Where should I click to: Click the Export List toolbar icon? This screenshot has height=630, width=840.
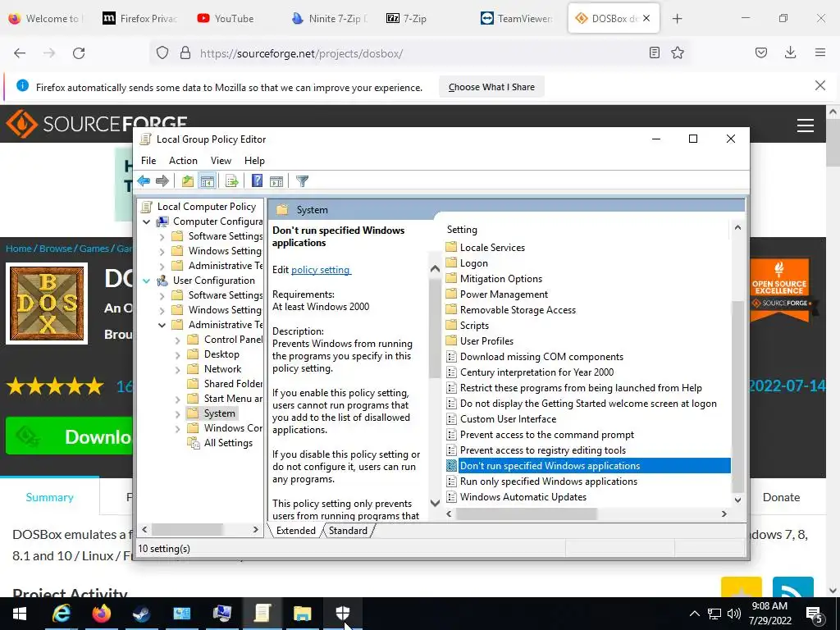pyautogui.click(x=232, y=181)
